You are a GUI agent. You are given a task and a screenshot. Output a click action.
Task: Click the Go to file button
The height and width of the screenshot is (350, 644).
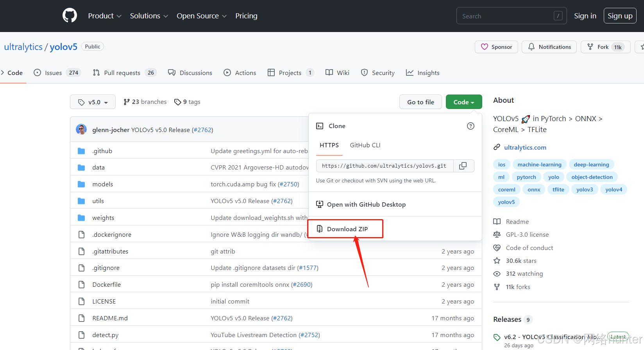click(420, 102)
